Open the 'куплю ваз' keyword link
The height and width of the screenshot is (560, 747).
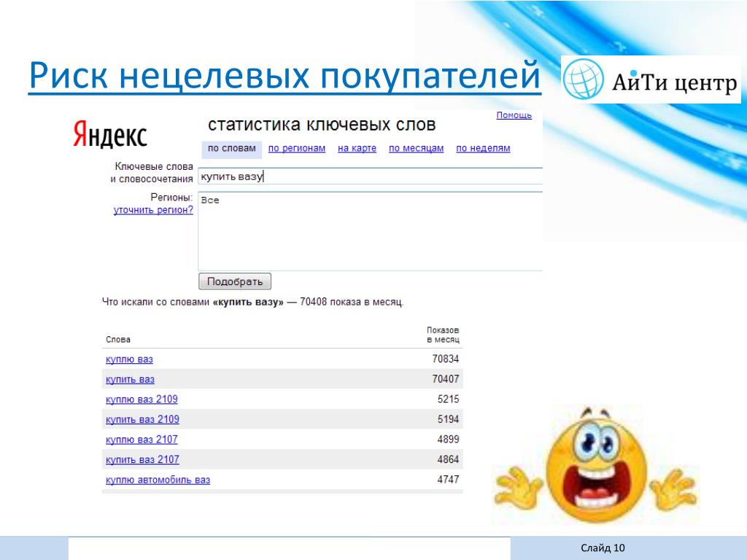(x=129, y=359)
